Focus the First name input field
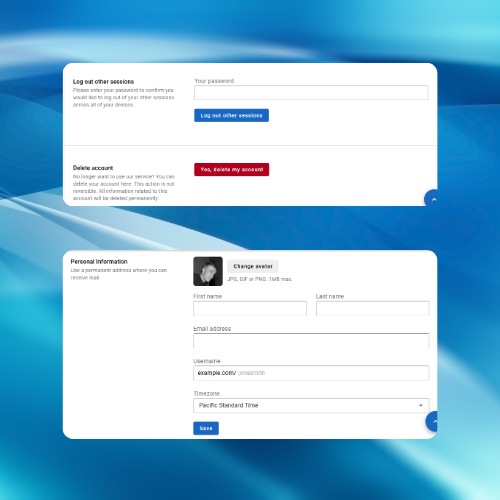 250,308
